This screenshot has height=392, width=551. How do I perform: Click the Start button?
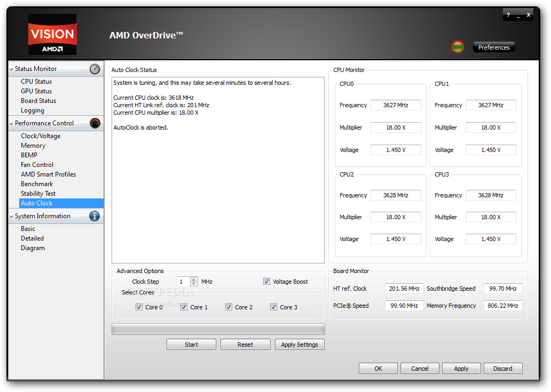pyautogui.click(x=191, y=345)
